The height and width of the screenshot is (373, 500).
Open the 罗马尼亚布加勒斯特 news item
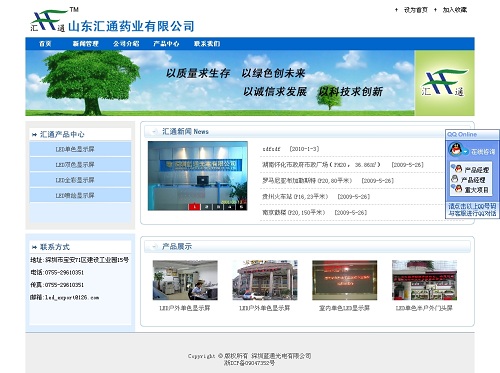point(328,181)
